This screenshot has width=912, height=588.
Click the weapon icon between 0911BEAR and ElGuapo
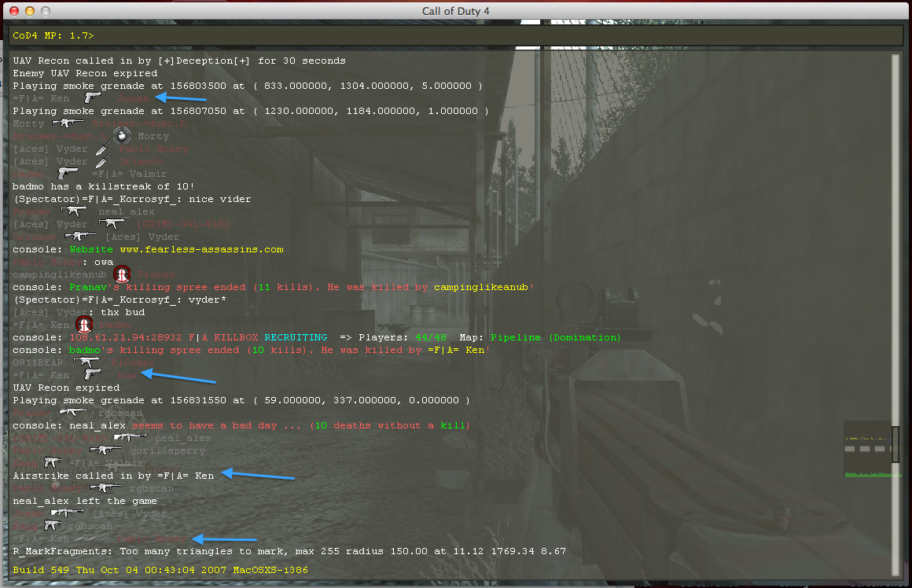[86, 362]
